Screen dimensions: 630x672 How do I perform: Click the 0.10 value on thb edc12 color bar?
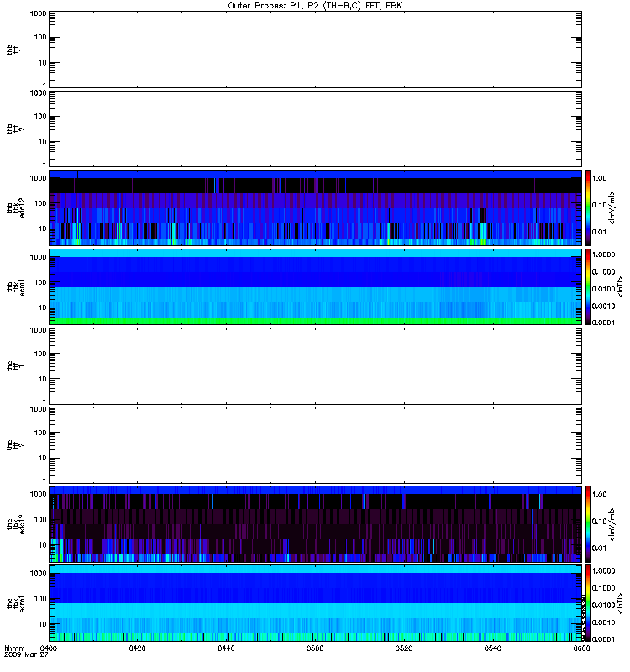(x=599, y=205)
